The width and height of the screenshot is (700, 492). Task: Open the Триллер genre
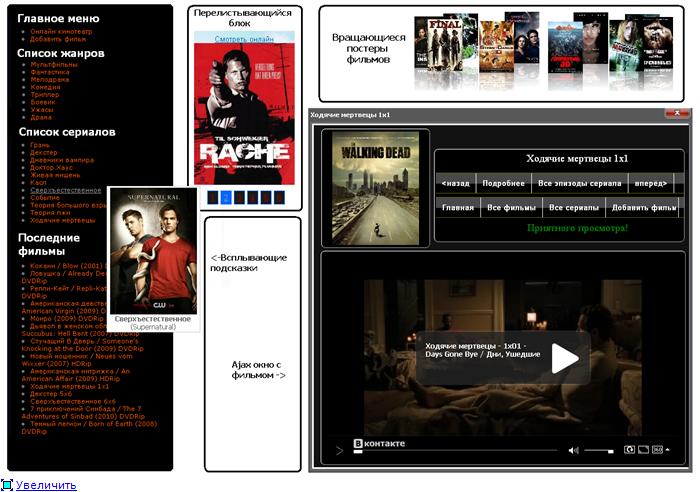(45, 95)
